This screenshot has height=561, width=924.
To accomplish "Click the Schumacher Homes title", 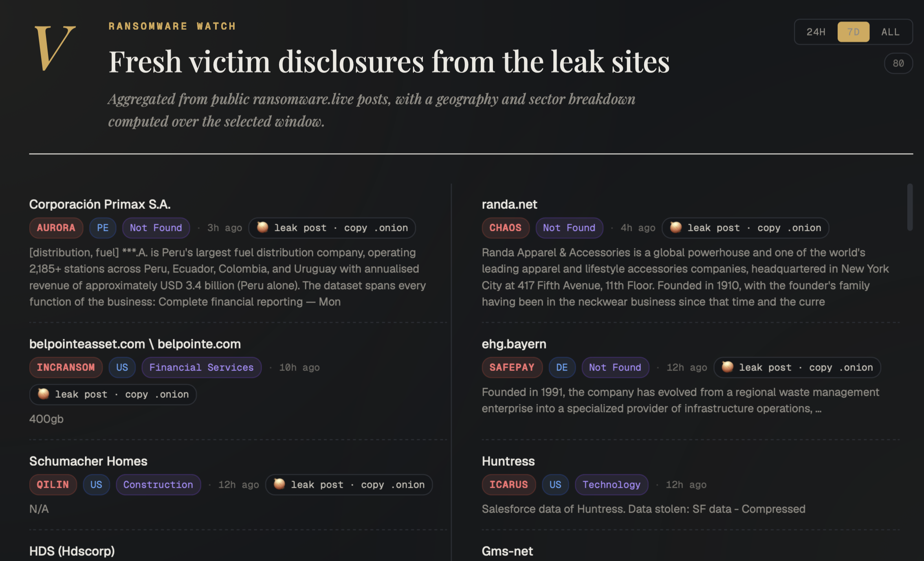I will [88, 461].
